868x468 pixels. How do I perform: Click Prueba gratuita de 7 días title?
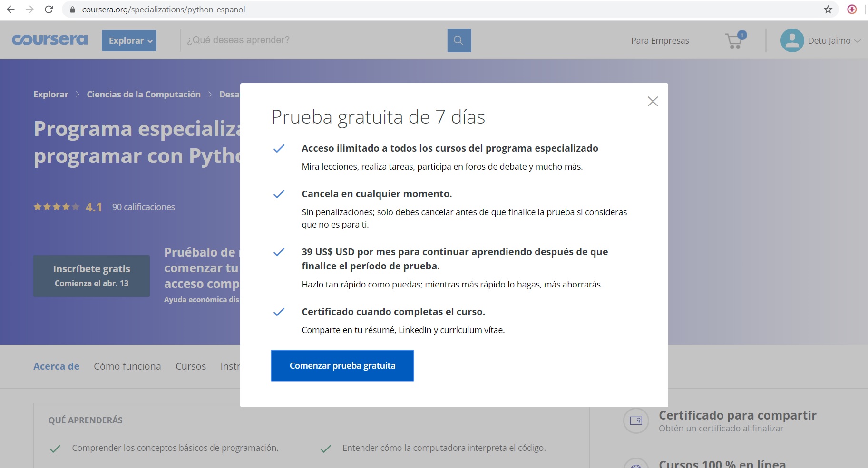(378, 117)
